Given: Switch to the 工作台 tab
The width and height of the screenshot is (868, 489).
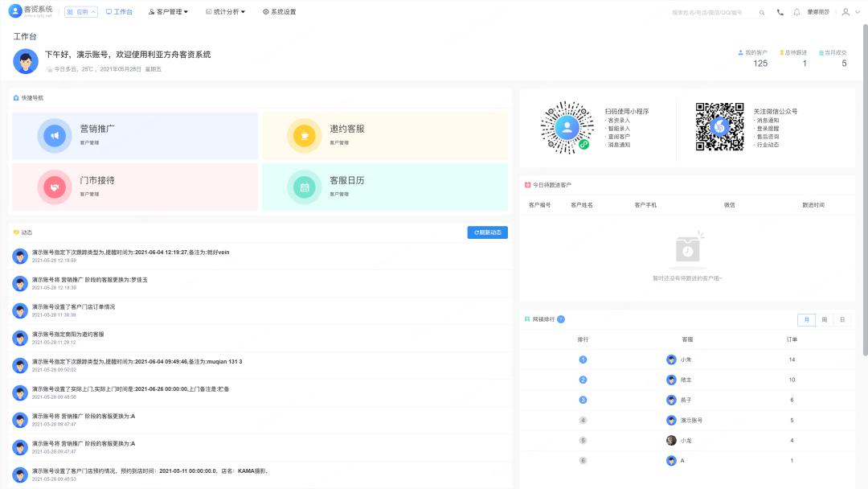Looking at the screenshot, I should 119,11.
